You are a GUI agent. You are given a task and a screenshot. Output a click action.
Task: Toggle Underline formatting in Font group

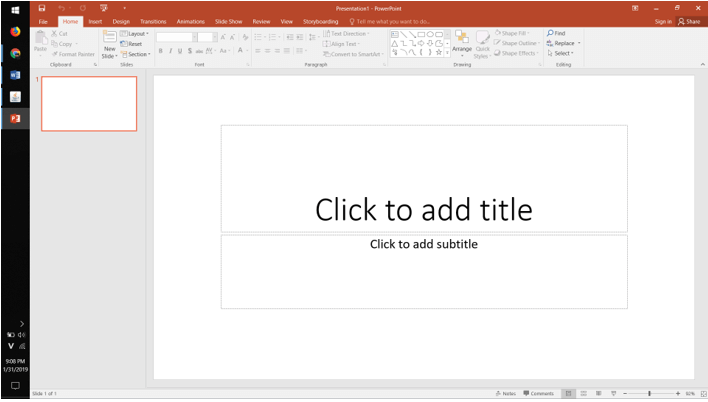point(180,51)
